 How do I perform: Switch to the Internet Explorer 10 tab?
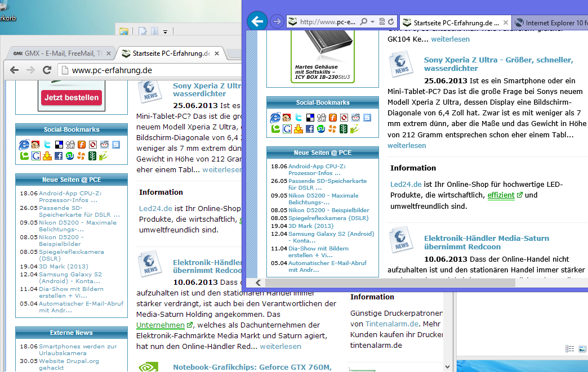552,23
